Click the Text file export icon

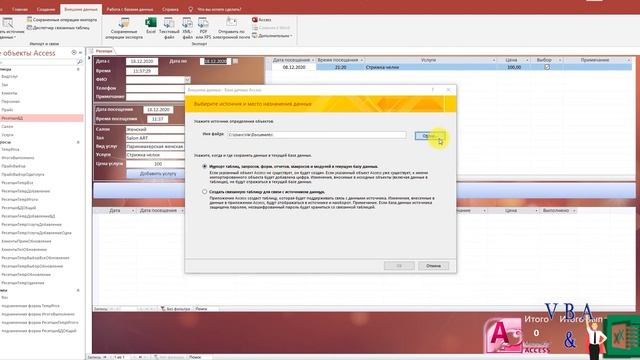pos(169,28)
